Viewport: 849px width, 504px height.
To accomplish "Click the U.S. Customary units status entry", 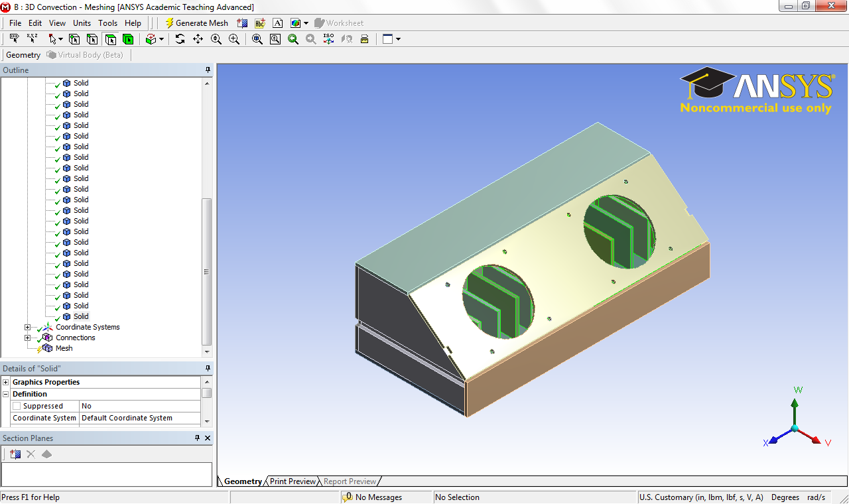I will coord(700,497).
